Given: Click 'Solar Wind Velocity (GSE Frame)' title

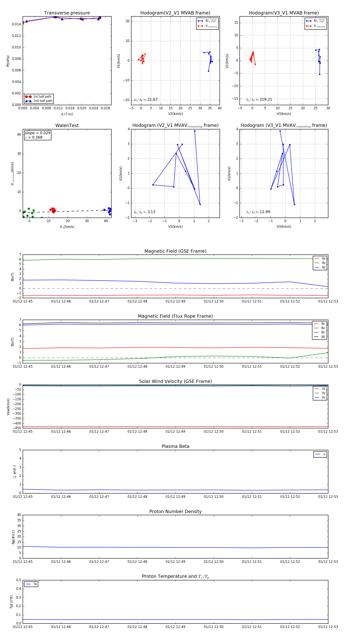Looking at the screenshot, I should [175, 381].
